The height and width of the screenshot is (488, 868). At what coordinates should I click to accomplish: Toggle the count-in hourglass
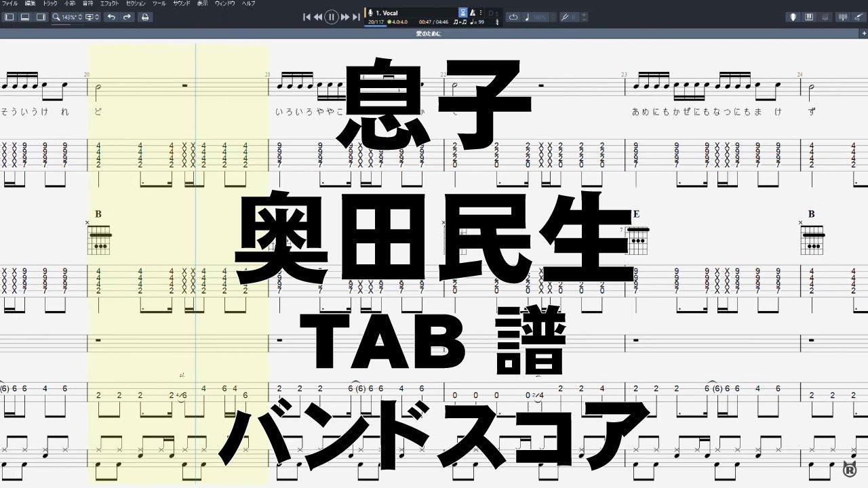(462, 12)
